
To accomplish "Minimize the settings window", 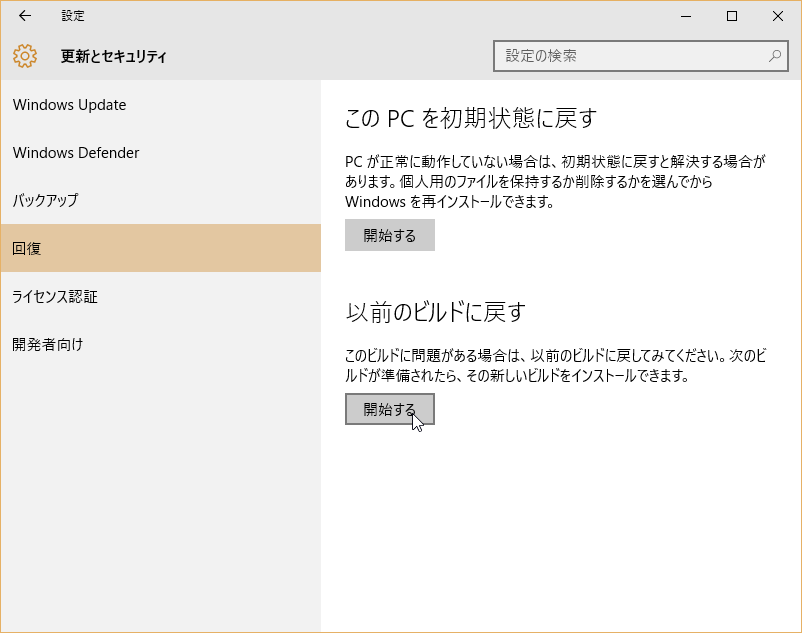I will click(686, 16).
